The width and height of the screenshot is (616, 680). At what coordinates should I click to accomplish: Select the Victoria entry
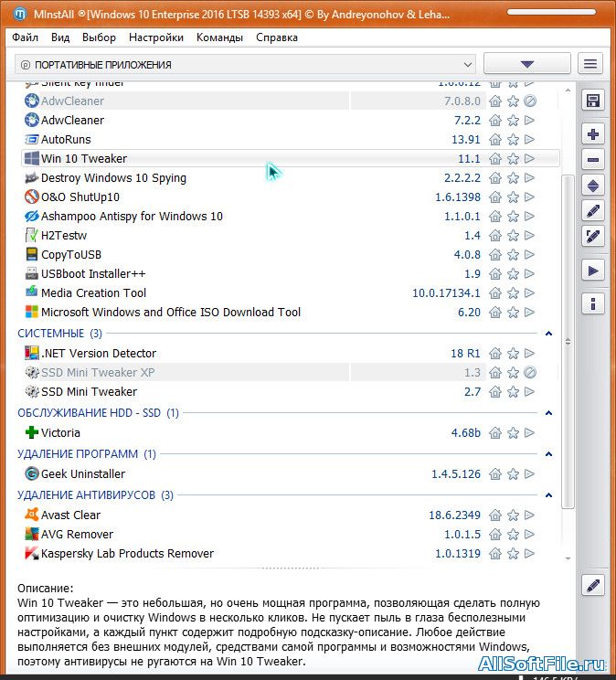[60, 433]
